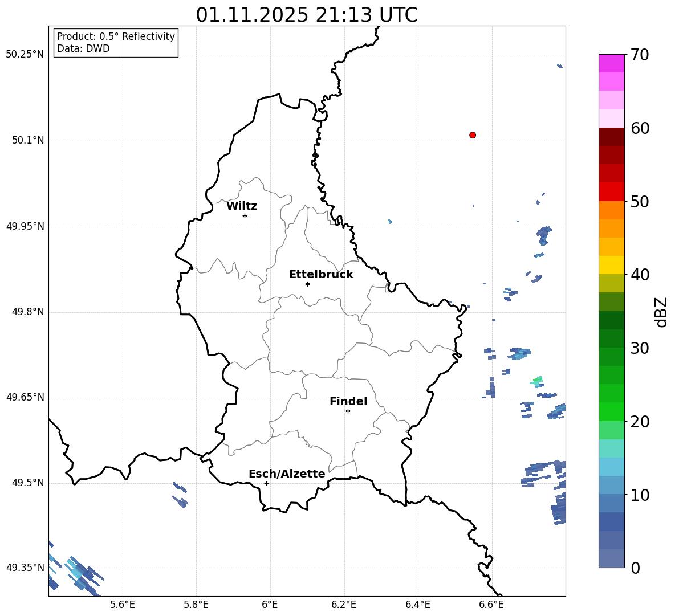The image size is (675, 616).
Task: Click the 50.25°N latitude label
Action: point(25,55)
